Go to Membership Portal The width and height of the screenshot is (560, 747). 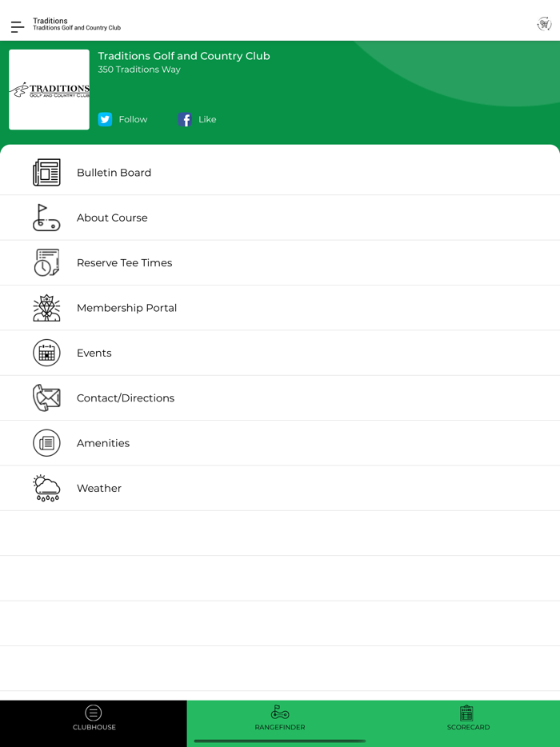(x=280, y=308)
